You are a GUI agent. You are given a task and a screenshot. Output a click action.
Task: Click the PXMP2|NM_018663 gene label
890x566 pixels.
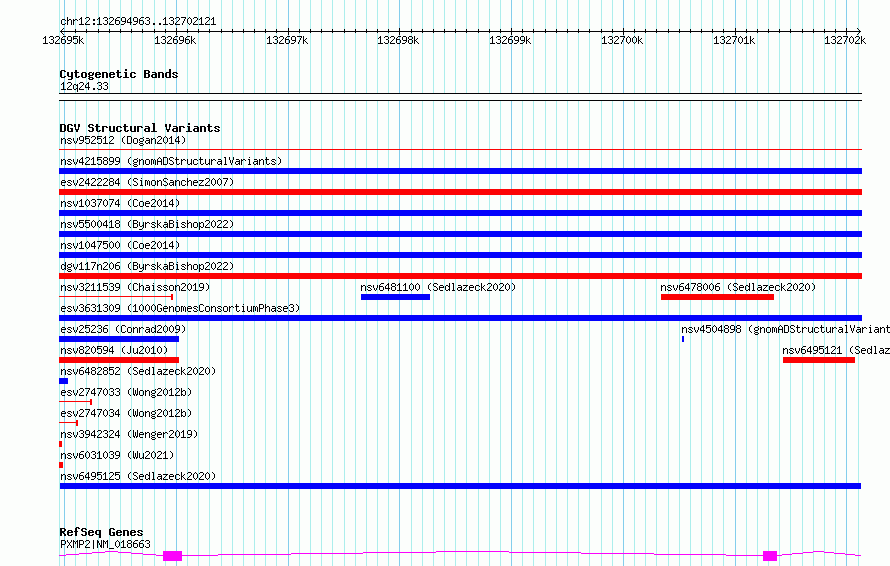click(x=106, y=544)
